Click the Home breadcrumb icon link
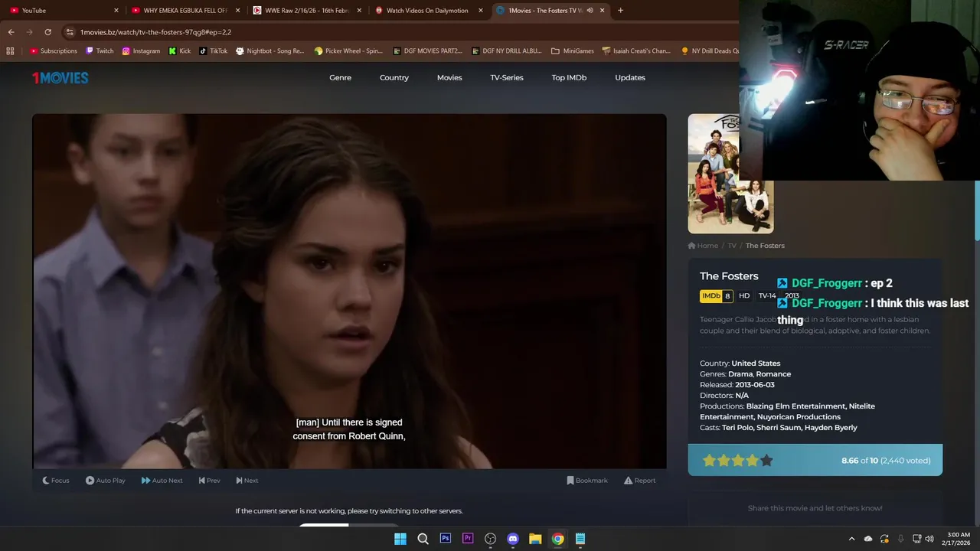The image size is (980, 551). pyautogui.click(x=703, y=246)
